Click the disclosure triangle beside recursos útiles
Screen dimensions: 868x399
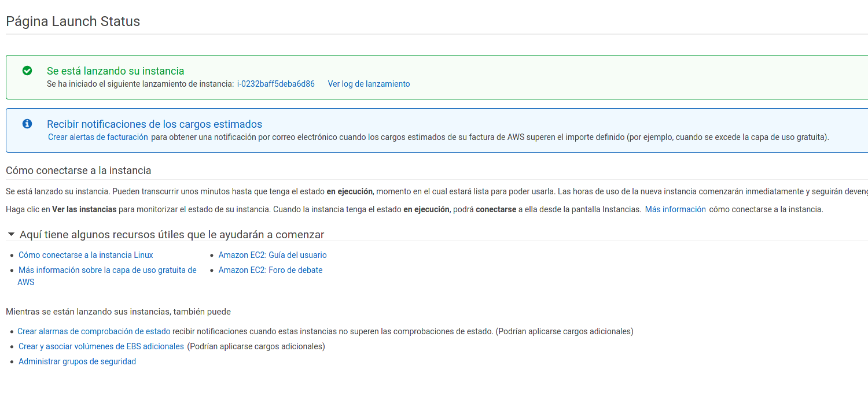coord(10,234)
